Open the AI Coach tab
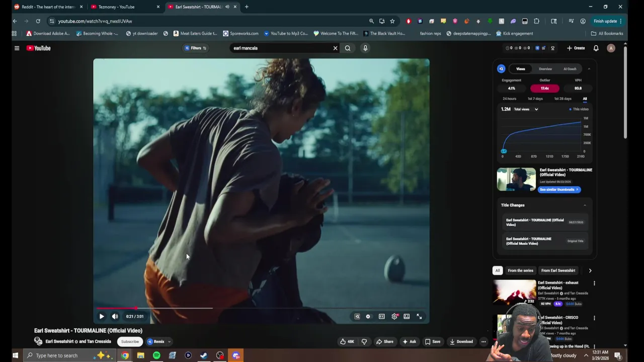Image resolution: width=644 pixels, height=362 pixels. click(x=570, y=69)
